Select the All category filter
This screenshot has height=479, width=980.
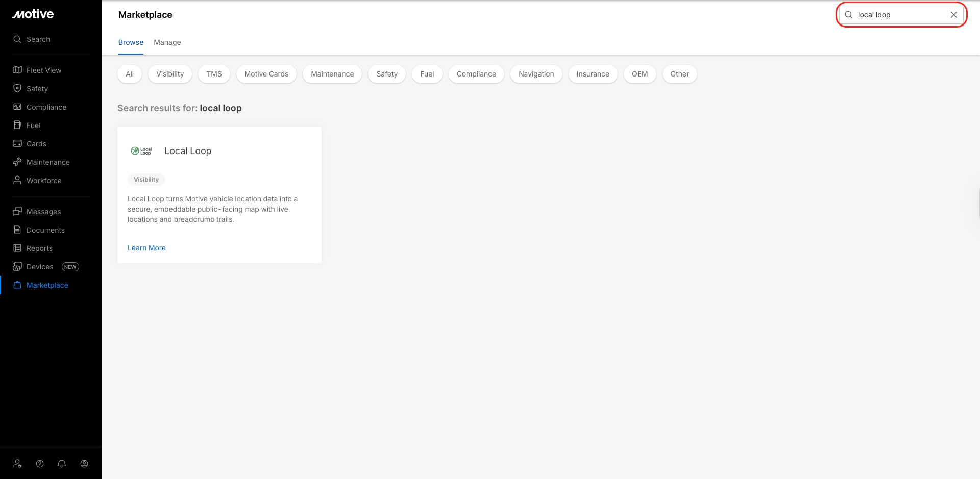(130, 74)
